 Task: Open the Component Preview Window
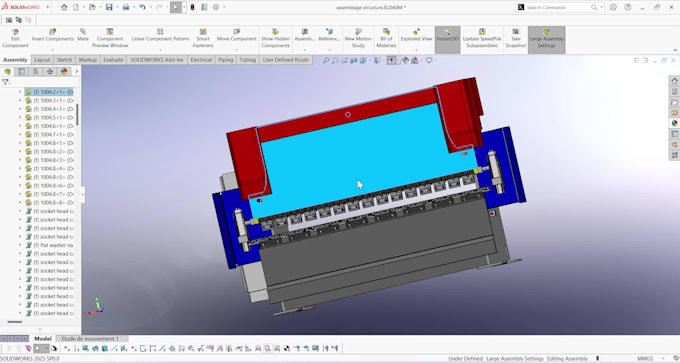[110, 38]
